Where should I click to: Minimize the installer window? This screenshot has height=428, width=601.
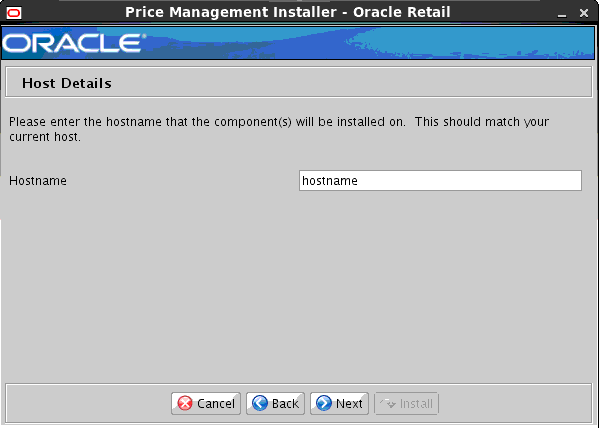click(562, 14)
